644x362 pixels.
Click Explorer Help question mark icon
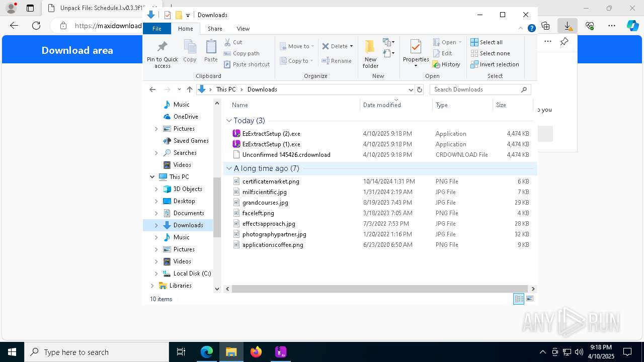click(531, 28)
